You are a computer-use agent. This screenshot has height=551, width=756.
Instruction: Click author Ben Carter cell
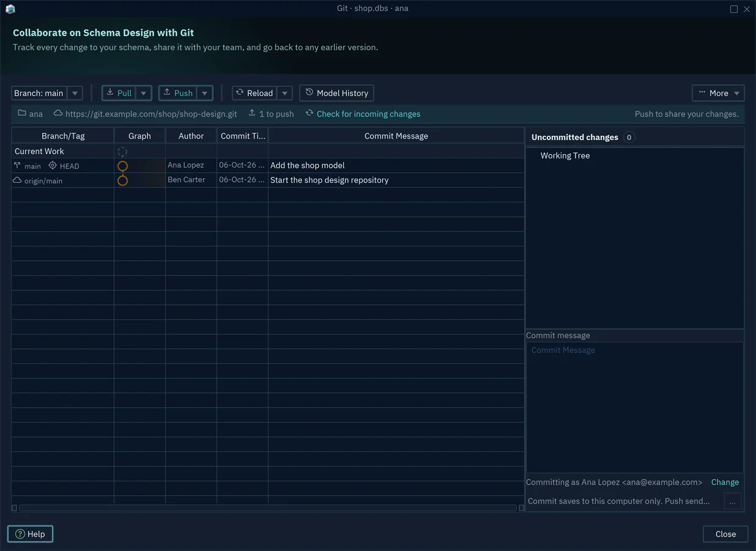(x=191, y=180)
